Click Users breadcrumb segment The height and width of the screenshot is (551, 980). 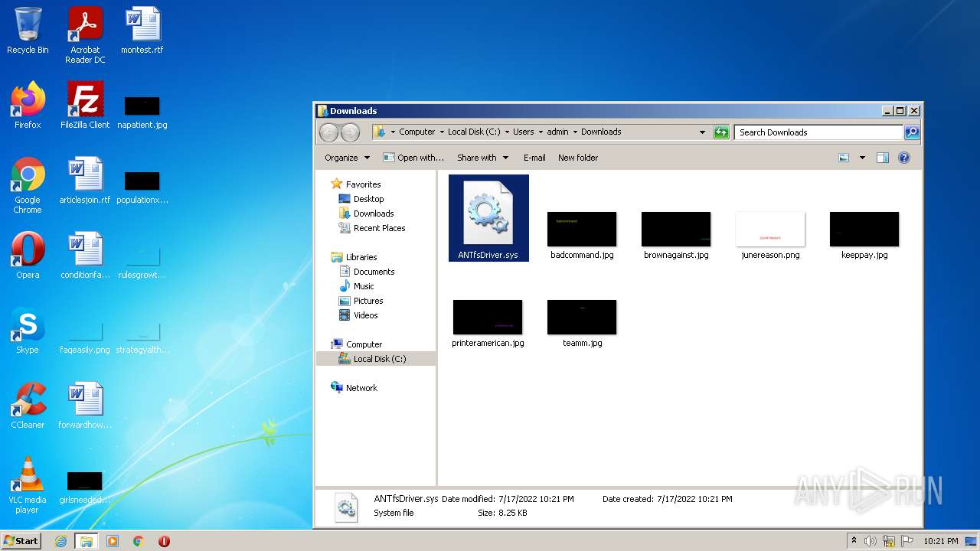point(524,132)
